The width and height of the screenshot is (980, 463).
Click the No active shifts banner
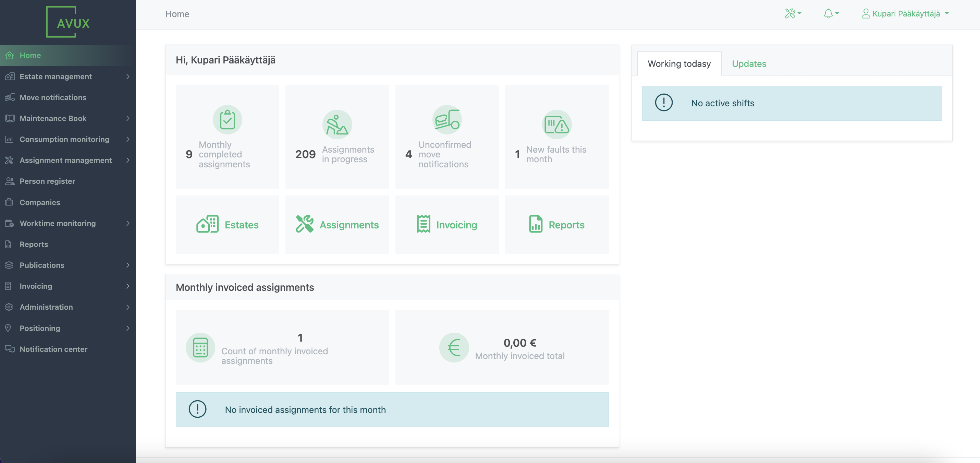click(792, 103)
